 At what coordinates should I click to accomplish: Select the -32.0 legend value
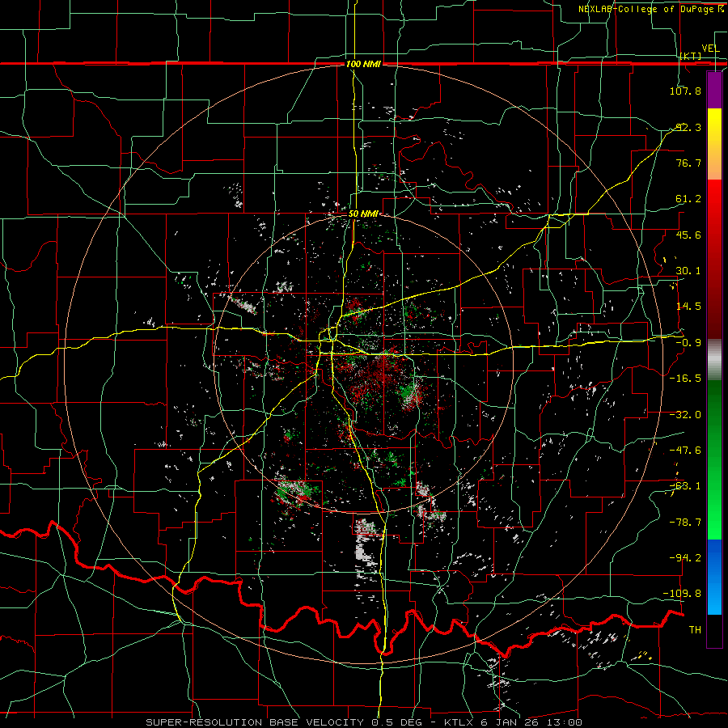pyautogui.click(x=685, y=415)
